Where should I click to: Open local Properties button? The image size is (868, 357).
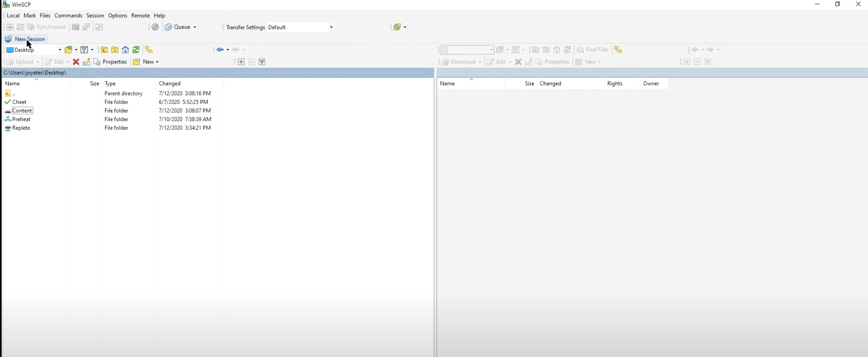tap(110, 62)
